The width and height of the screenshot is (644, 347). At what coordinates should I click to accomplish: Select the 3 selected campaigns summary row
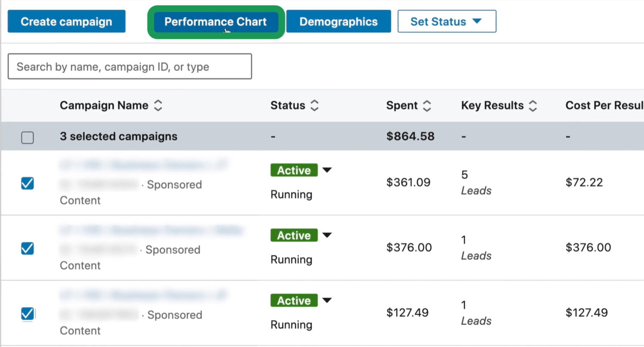[118, 137]
